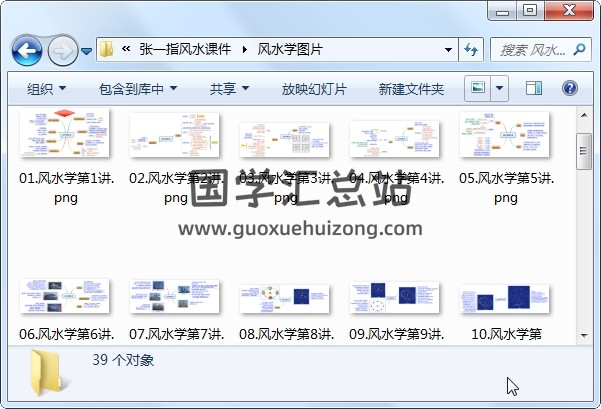601x409 pixels.
Task: Click the 放映幻灯片 button
Action: tap(314, 89)
